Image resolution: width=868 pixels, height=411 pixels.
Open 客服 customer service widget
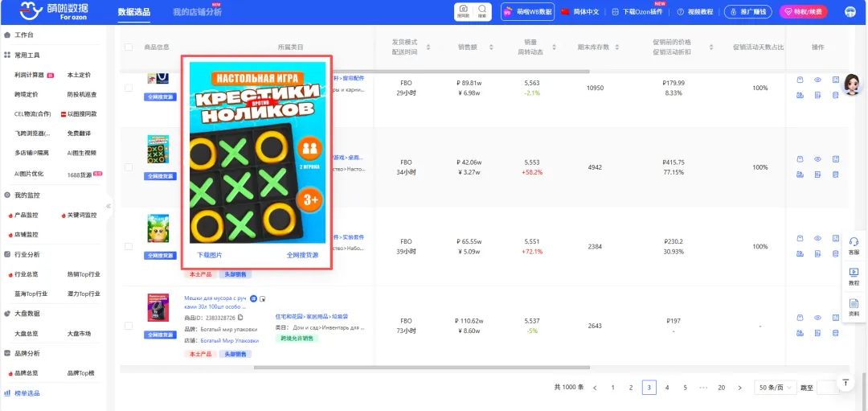pyautogui.click(x=854, y=245)
